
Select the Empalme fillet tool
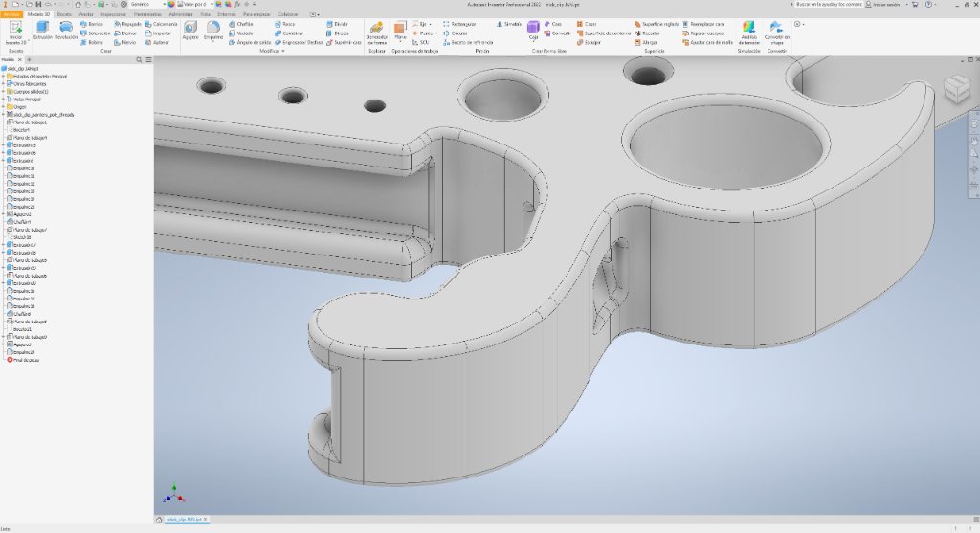coord(213,31)
